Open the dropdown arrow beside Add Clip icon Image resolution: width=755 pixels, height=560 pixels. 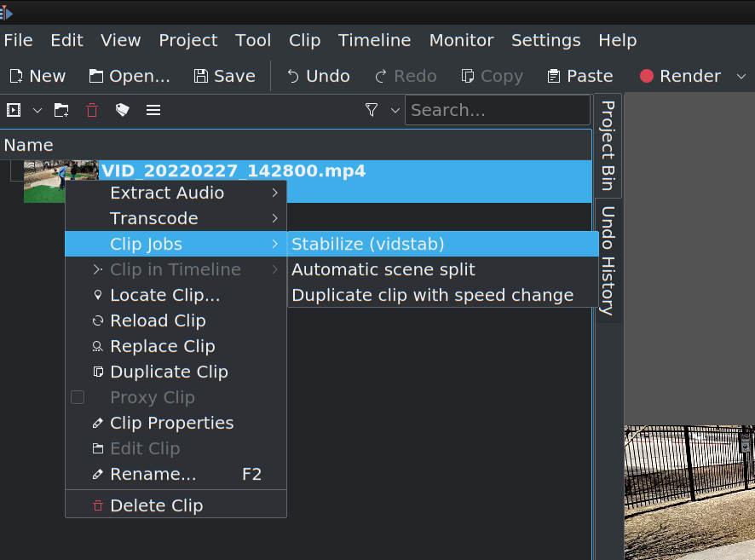tap(37, 110)
